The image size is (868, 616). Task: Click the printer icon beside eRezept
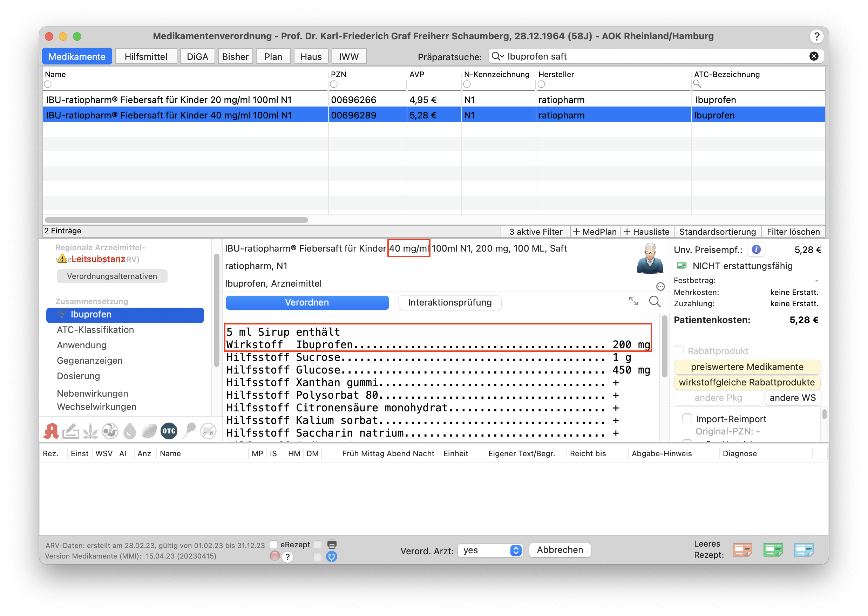[x=332, y=545]
